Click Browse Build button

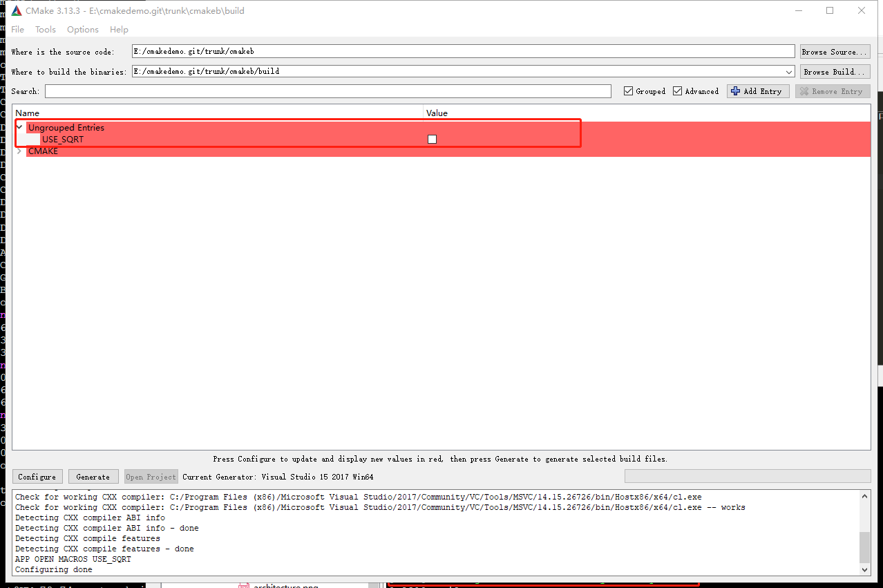(835, 72)
